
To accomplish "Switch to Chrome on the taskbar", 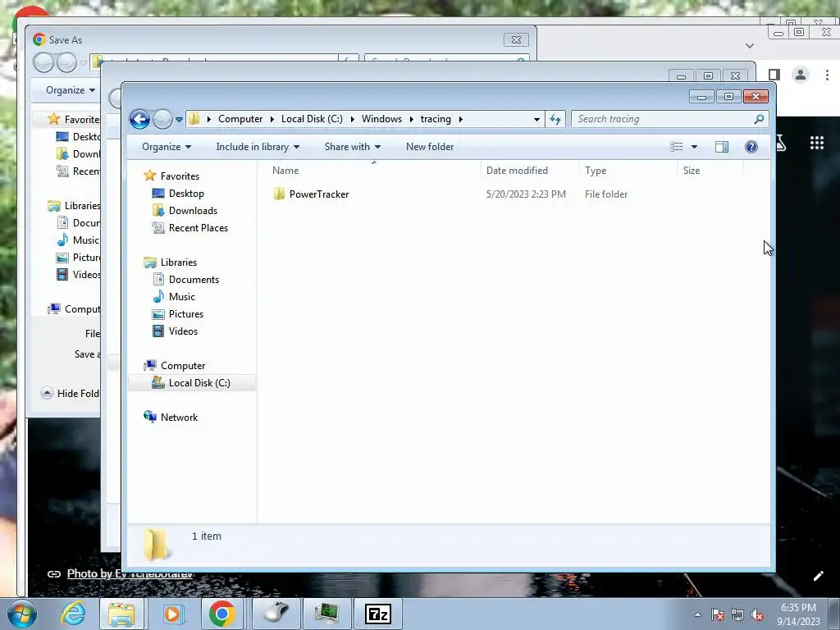I will tap(221, 614).
